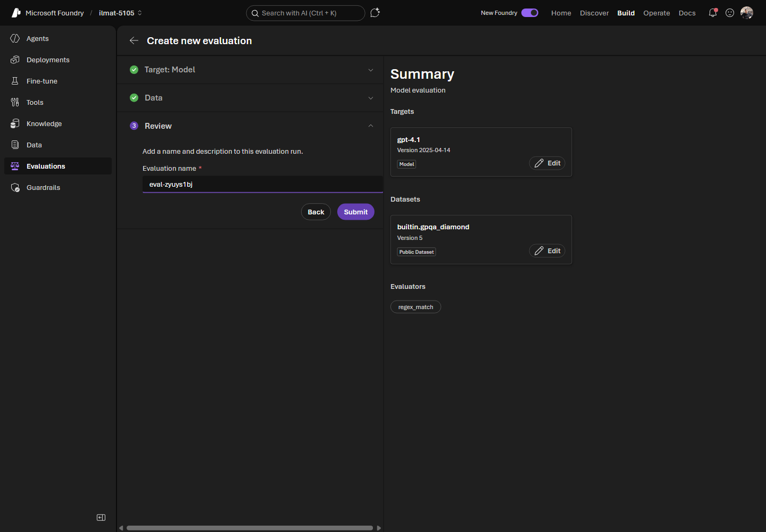Click the pencil icon on the gpqa_diamond card
The image size is (766, 532).
click(539, 251)
